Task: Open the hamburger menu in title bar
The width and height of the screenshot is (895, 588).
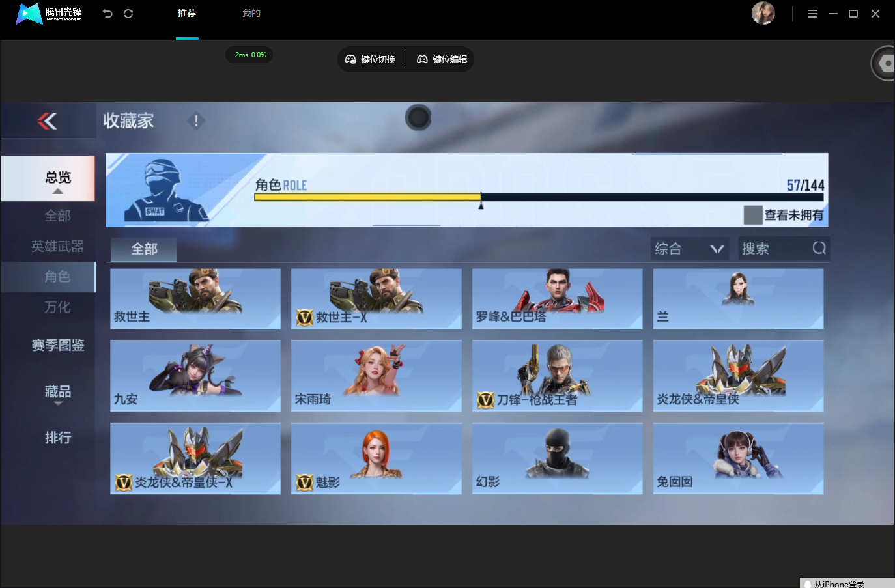Action: 812,14
